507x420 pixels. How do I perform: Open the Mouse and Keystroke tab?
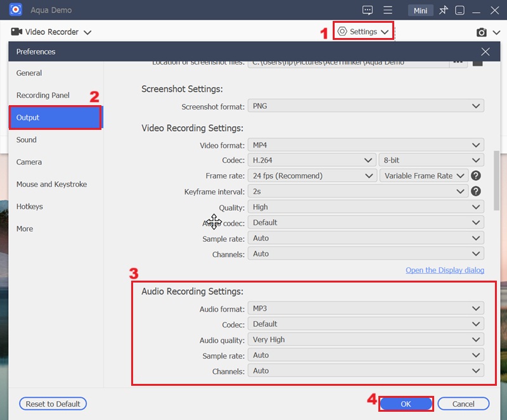point(56,184)
